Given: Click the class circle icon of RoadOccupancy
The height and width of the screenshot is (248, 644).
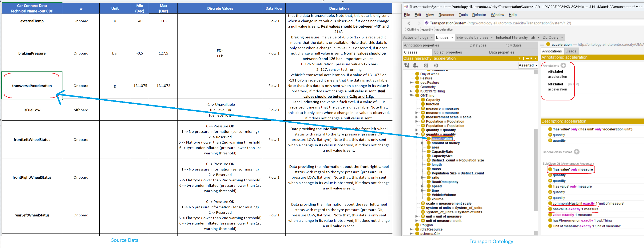Looking at the screenshot, I should [429, 182].
